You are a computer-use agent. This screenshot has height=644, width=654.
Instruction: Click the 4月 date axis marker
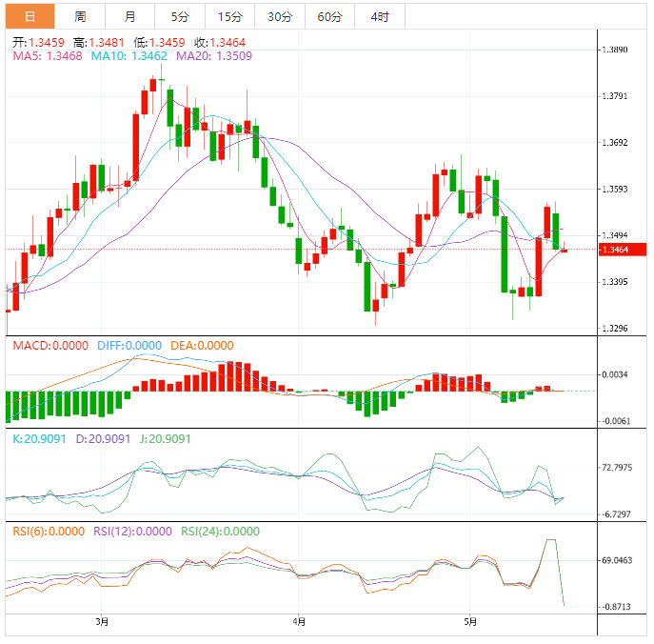tap(300, 622)
